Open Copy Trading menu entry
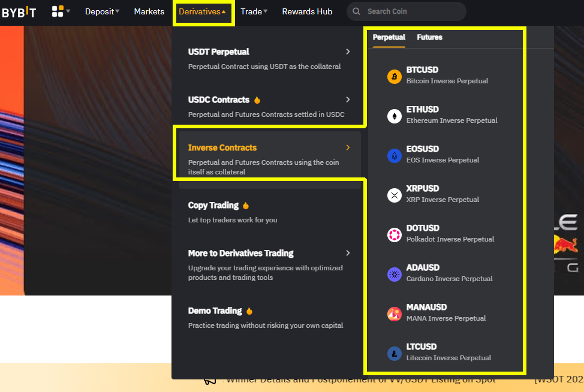 [x=213, y=206]
